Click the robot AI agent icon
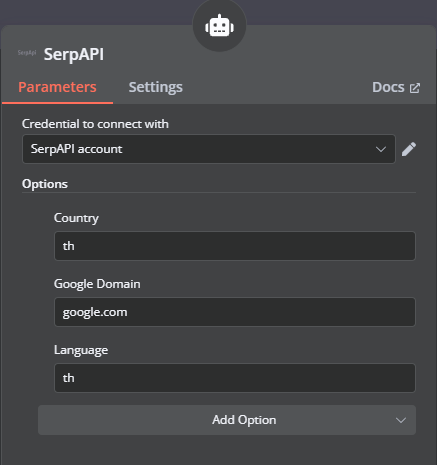Image resolution: width=437 pixels, height=465 pixels. coord(219,26)
